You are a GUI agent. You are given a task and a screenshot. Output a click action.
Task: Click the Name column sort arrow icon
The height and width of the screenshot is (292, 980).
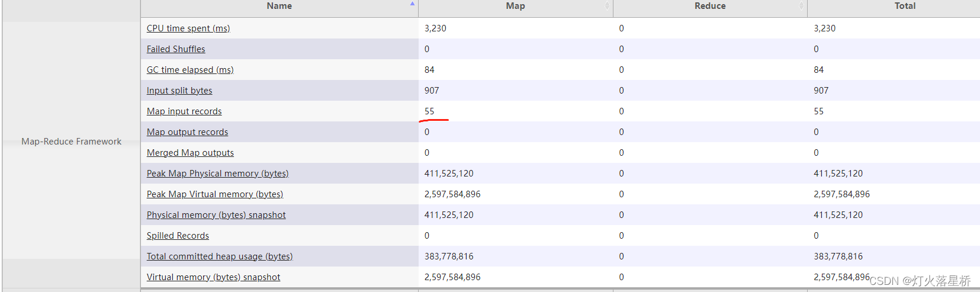pyautogui.click(x=412, y=4)
